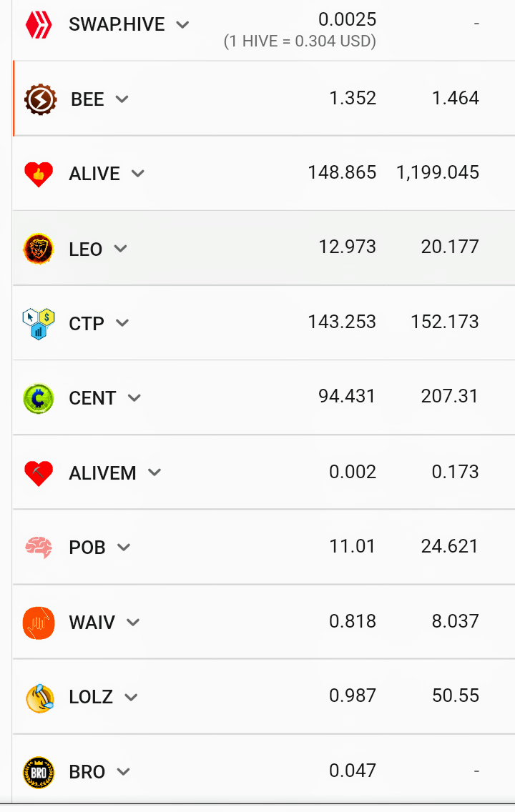This screenshot has width=515, height=812.
Task: Click the CTP hexagon token icon
Action: tap(39, 324)
